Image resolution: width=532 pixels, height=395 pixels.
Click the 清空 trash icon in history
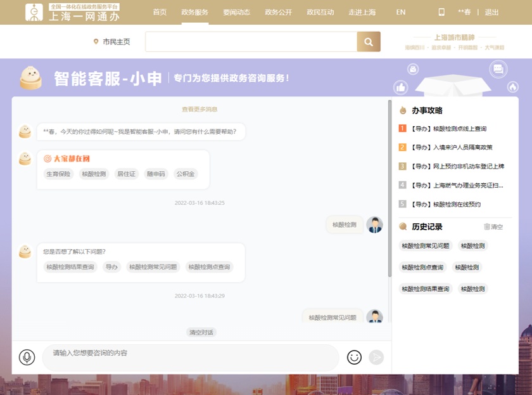[493, 226]
